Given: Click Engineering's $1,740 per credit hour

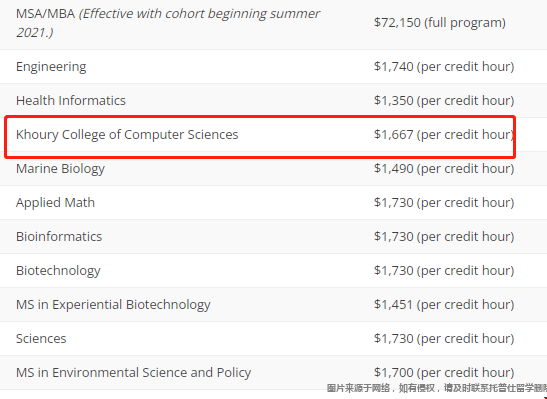Looking at the screenshot, I should point(444,66).
